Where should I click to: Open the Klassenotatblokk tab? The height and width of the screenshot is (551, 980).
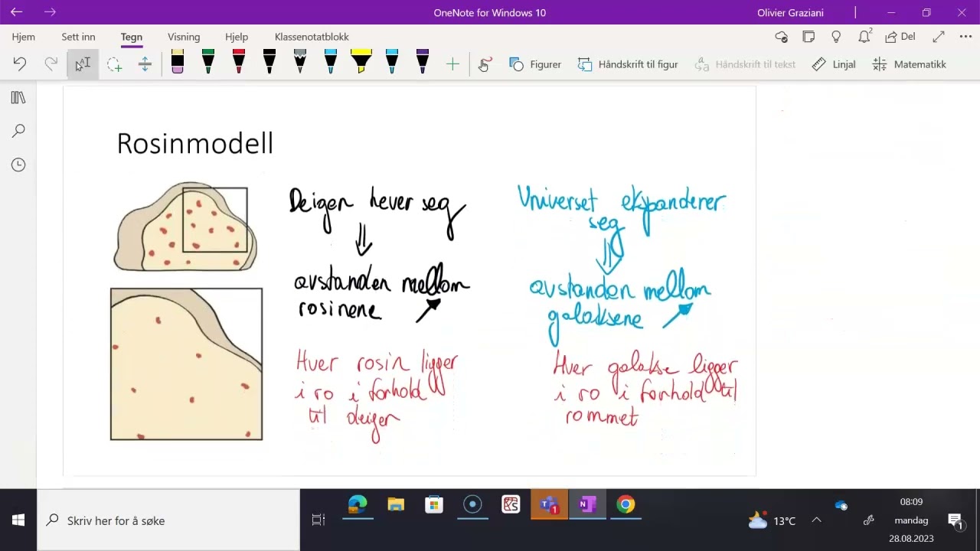pyautogui.click(x=312, y=37)
